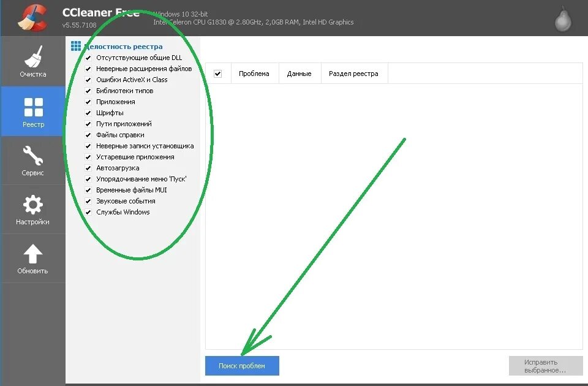Image resolution: width=588 pixels, height=386 pixels.
Task: Toggle the Шрифты checkbox
Action: (88, 113)
